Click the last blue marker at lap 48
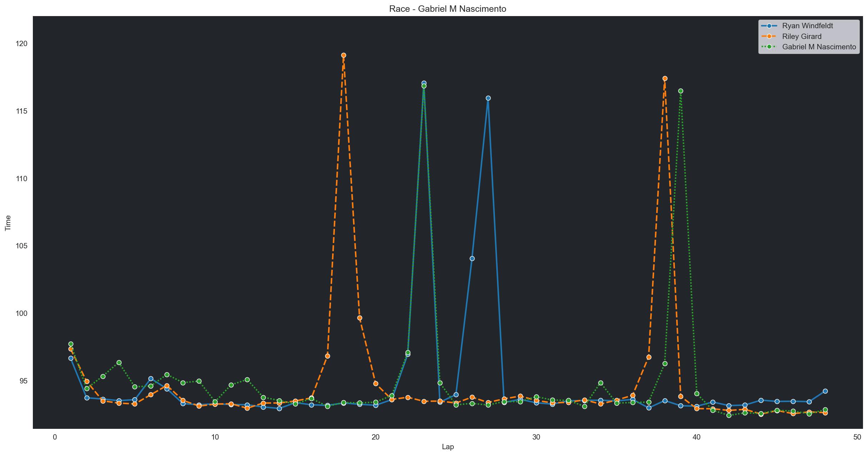This screenshot has width=868, height=456. coord(825,391)
